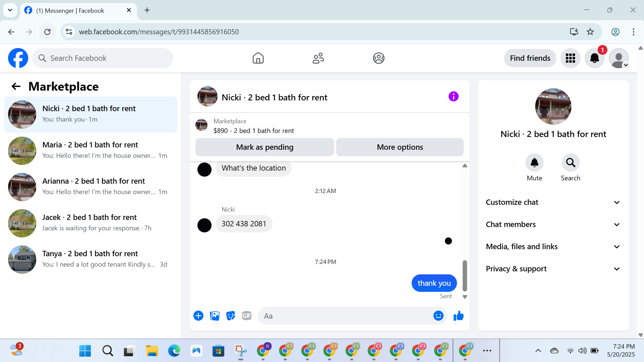This screenshot has height=362, width=644.
Task: Close the Messenger | Facebook tab
Action: [x=129, y=10]
